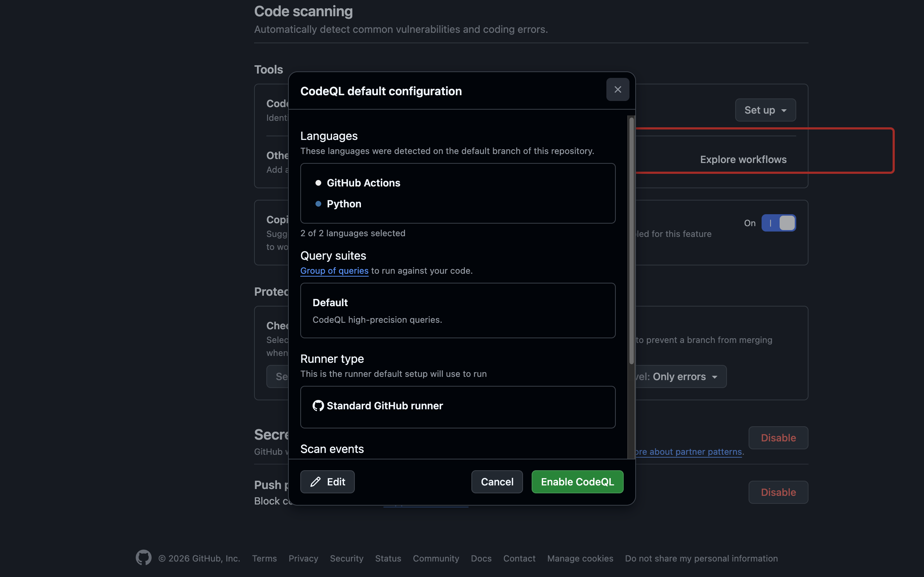Open the Group of queries link
924x577 pixels.
(334, 270)
